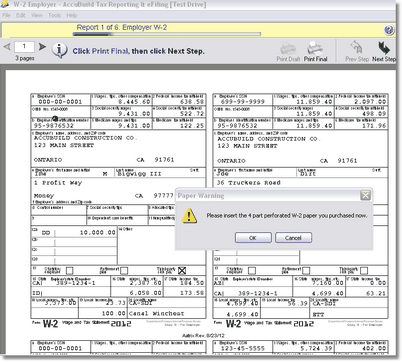Click the info bubble icon
402x362 pixels.
(60, 51)
